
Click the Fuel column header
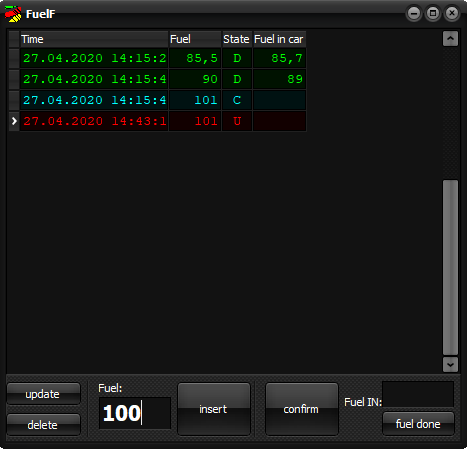click(x=195, y=39)
